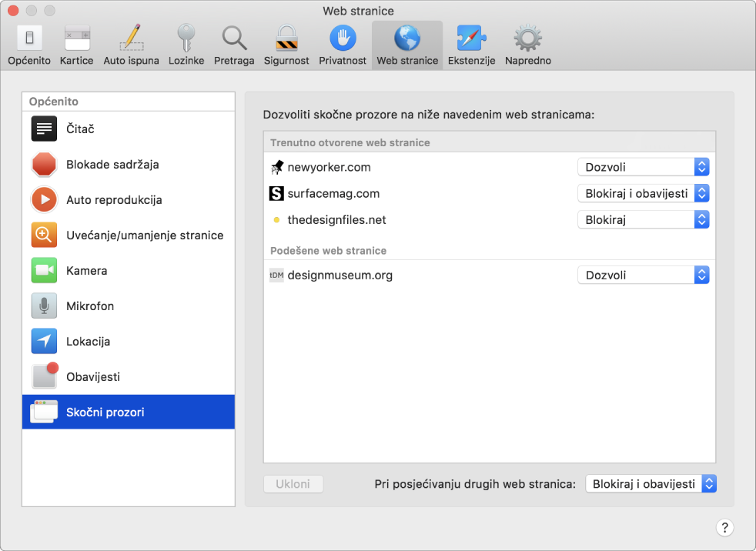Image resolution: width=756 pixels, height=551 pixels.
Task: Expand designmuseum.org Dozvoli dropdown
Action: (643, 275)
